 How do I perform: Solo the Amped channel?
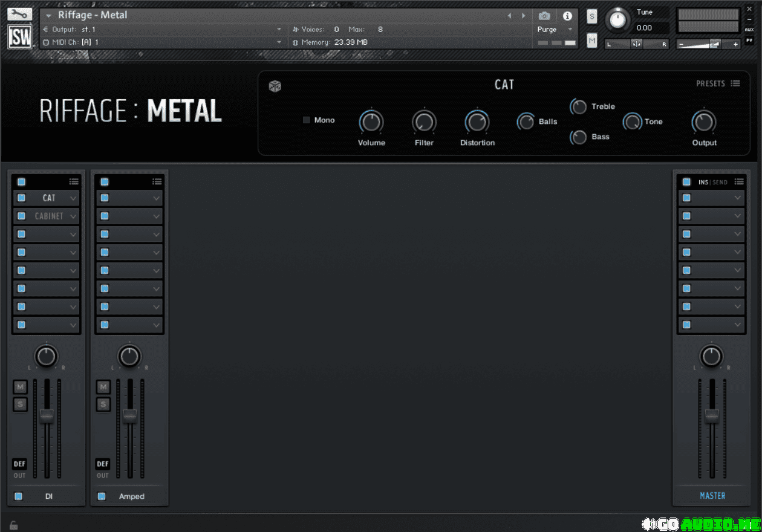tap(103, 404)
